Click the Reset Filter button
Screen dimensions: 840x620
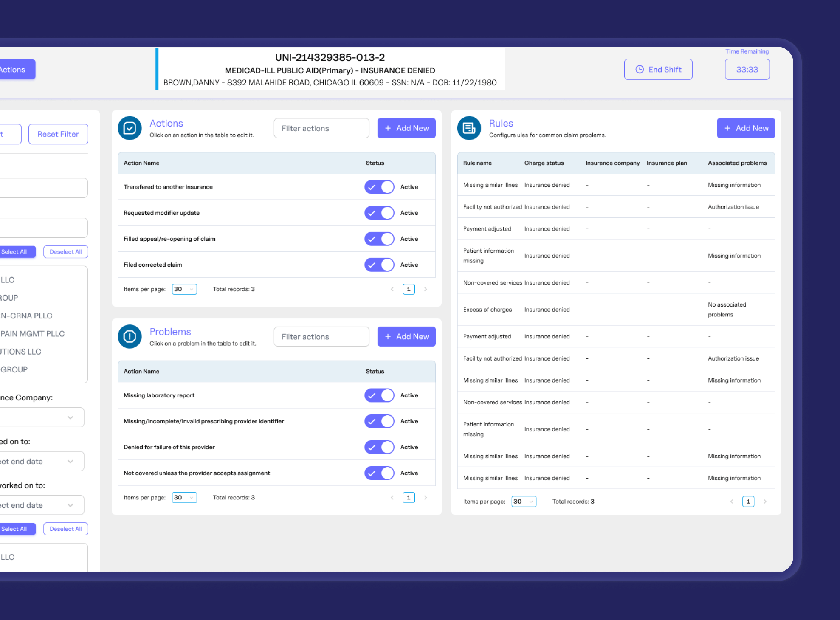point(58,134)
